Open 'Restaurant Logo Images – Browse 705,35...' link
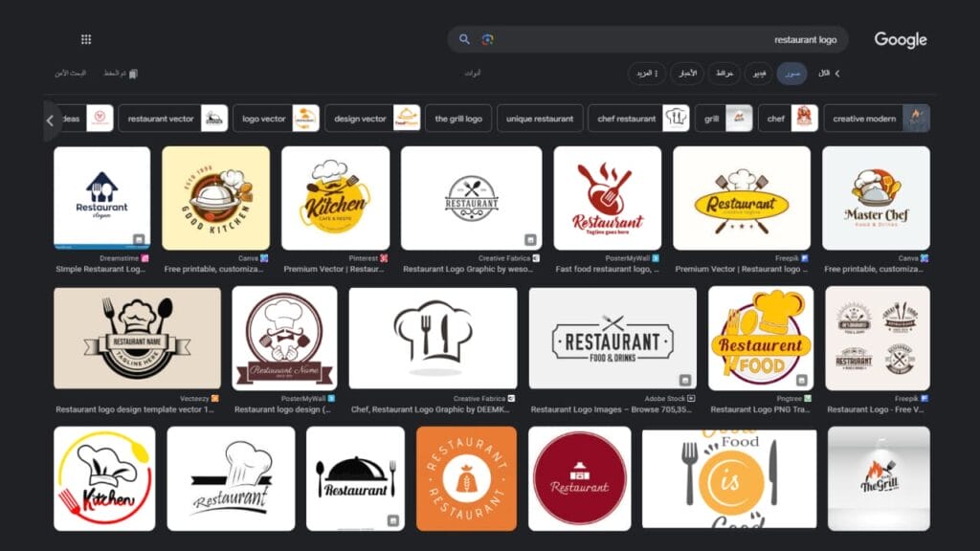Image resolution: width=980 pixels, height=551 pixels. coord(612,409)
